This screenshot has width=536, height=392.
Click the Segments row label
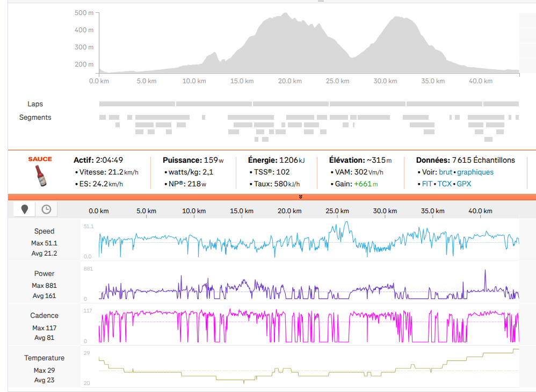(35, 117)
